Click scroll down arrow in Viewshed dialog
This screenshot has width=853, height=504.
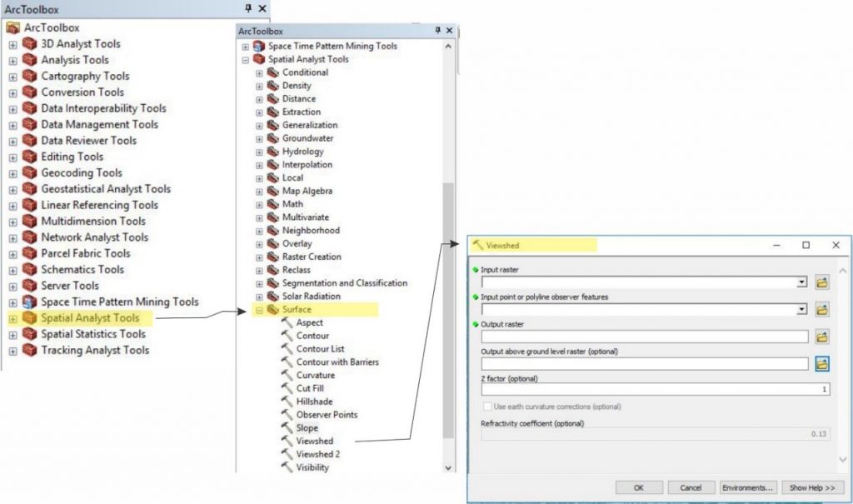click(843, 459)
